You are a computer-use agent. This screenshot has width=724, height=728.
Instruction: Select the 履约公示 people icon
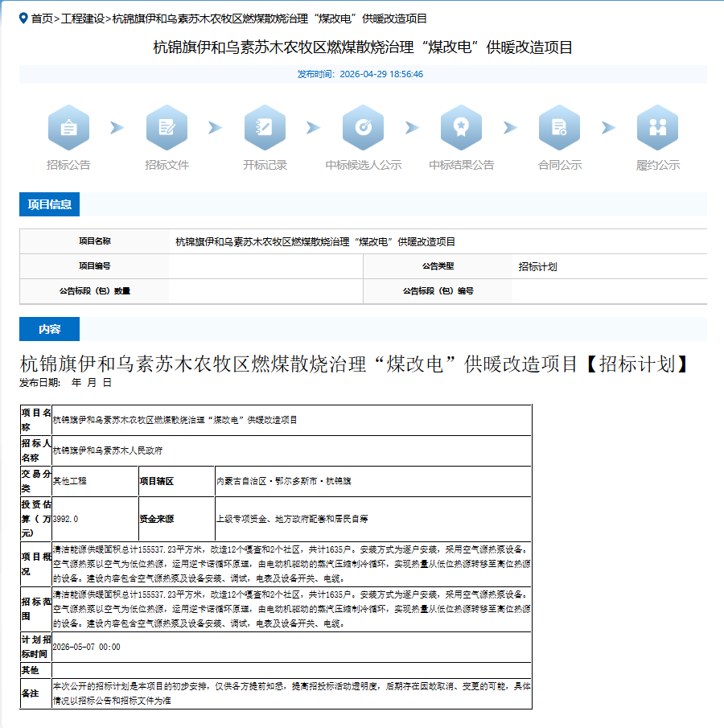(657, 127)
